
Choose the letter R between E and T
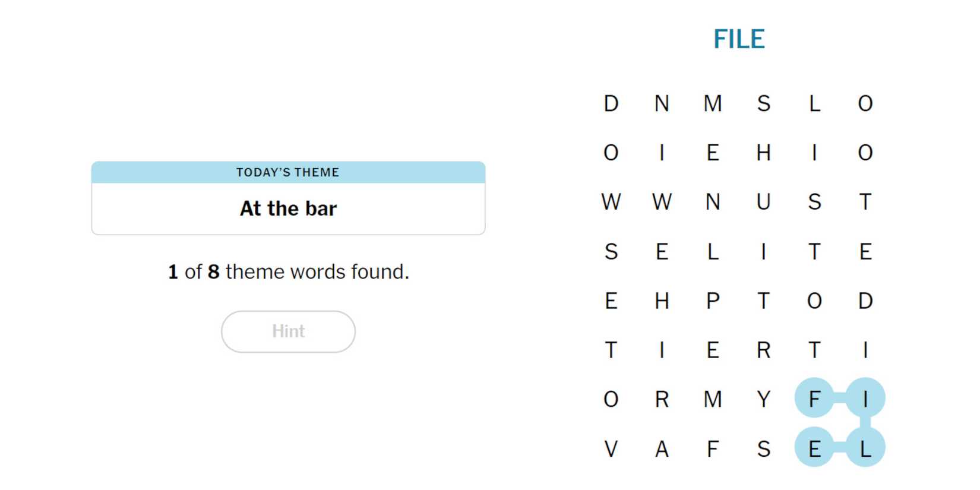[763, 350]
